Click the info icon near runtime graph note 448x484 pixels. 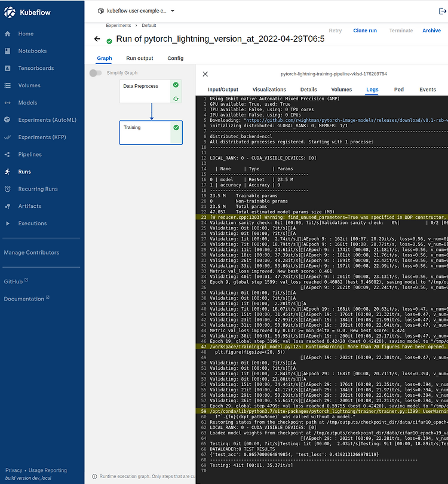(x=94, y=476)
